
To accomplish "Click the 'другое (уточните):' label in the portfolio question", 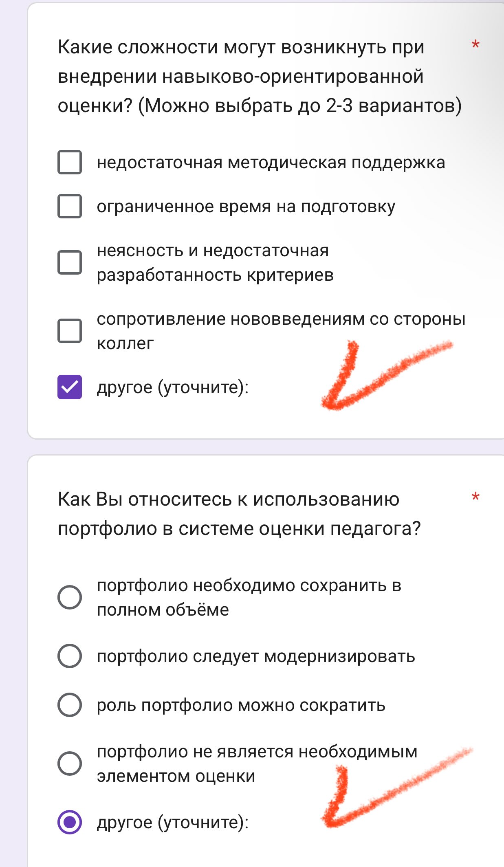I will coord(173,823).
